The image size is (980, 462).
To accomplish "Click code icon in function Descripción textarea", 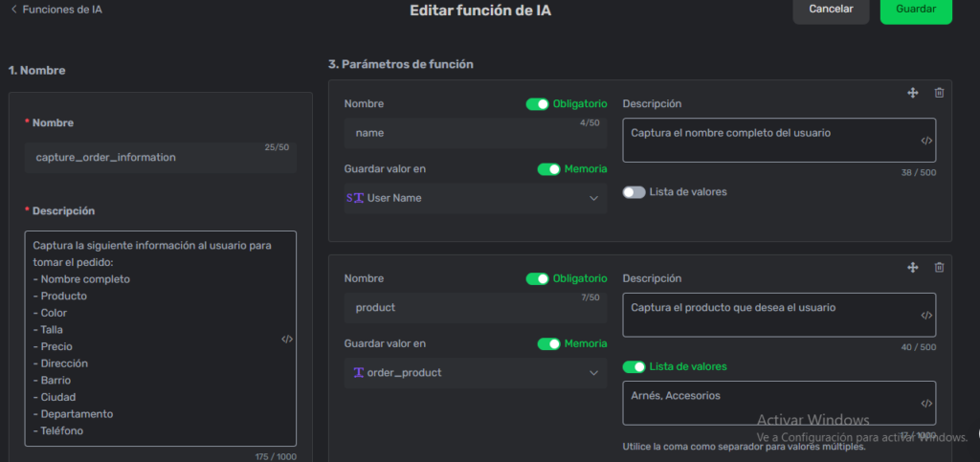I will (x=287, y=340).
